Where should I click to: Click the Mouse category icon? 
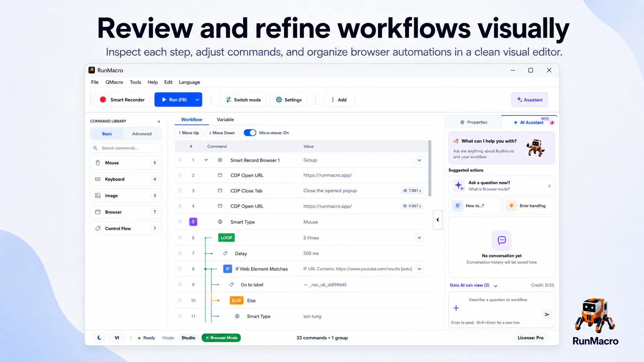(98, 163)
